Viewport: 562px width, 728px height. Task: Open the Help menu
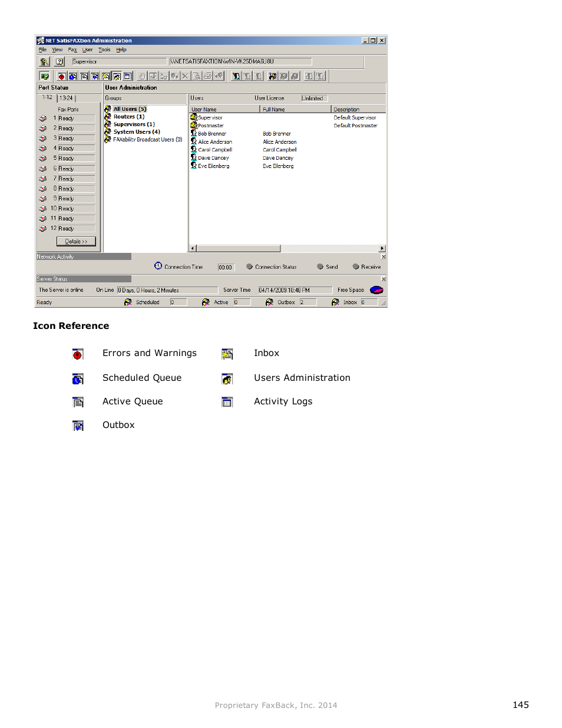121,50
